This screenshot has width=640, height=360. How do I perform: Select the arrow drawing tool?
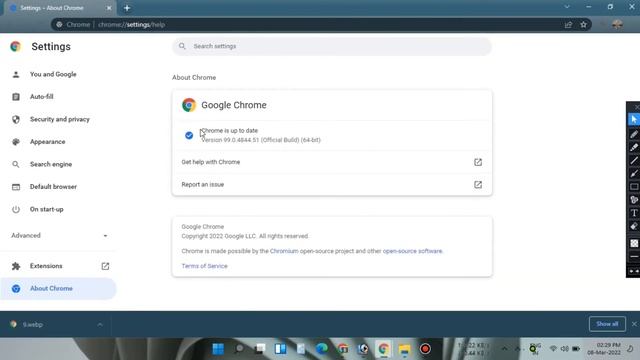[x=633, y=173]
